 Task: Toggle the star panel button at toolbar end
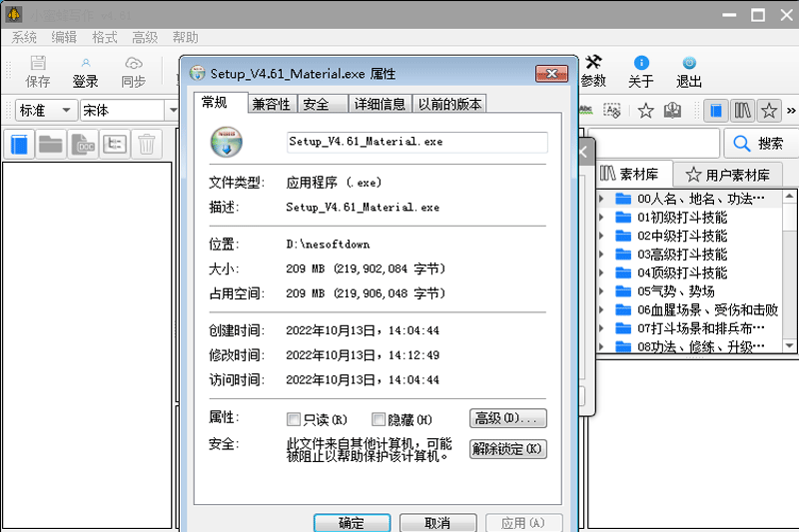769,111
